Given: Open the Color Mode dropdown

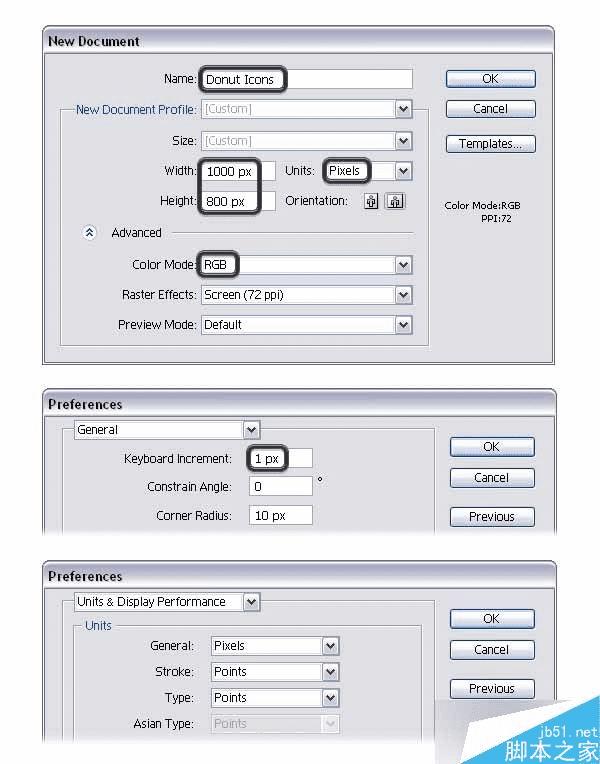Looking at the screenshot, I should [404, 265].
